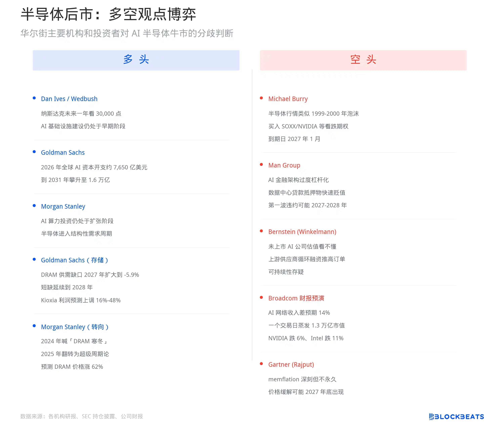Click the red bullet beside Broadcom 财报预演

tap(261, 297)
